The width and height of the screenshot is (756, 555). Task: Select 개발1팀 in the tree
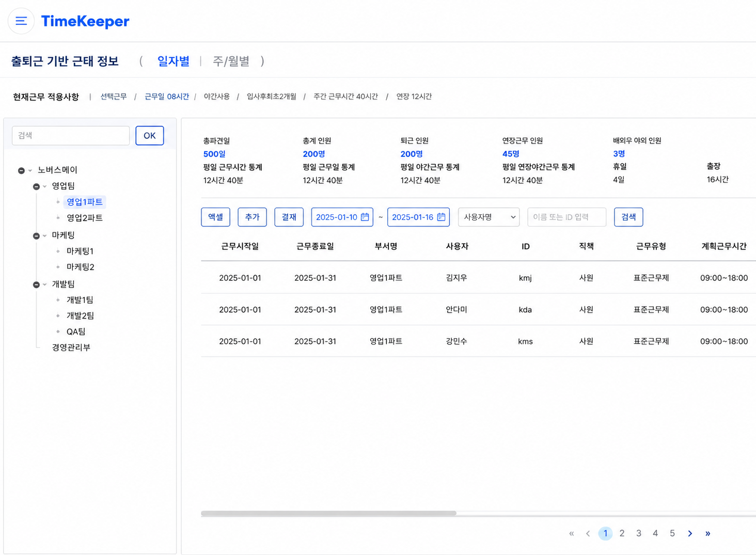[x=80, y=300]
